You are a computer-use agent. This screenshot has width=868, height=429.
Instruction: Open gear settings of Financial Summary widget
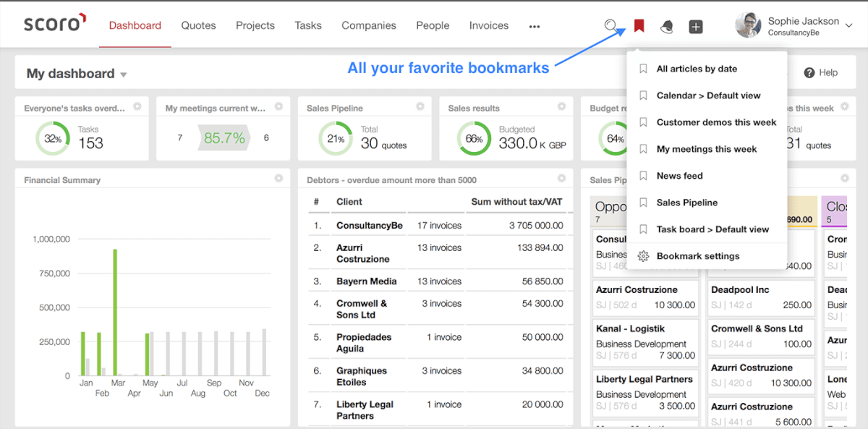tap(278, 179)
